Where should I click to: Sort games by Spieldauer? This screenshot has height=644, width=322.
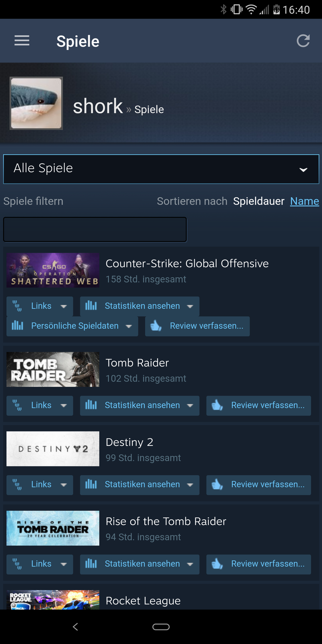tap(259, 201)
